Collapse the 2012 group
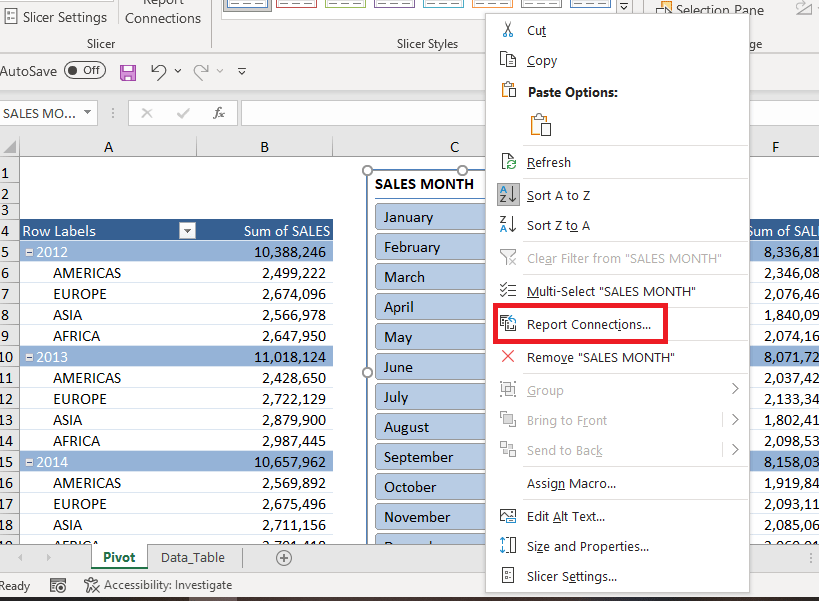The height and width of the screenshot is (601, 819). pos(30,252)
